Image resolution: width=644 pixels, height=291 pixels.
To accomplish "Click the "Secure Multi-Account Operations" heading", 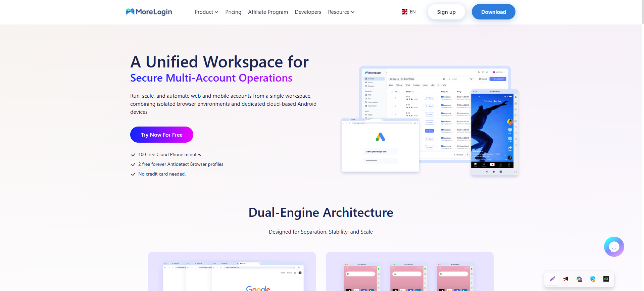I will [211, 78].
